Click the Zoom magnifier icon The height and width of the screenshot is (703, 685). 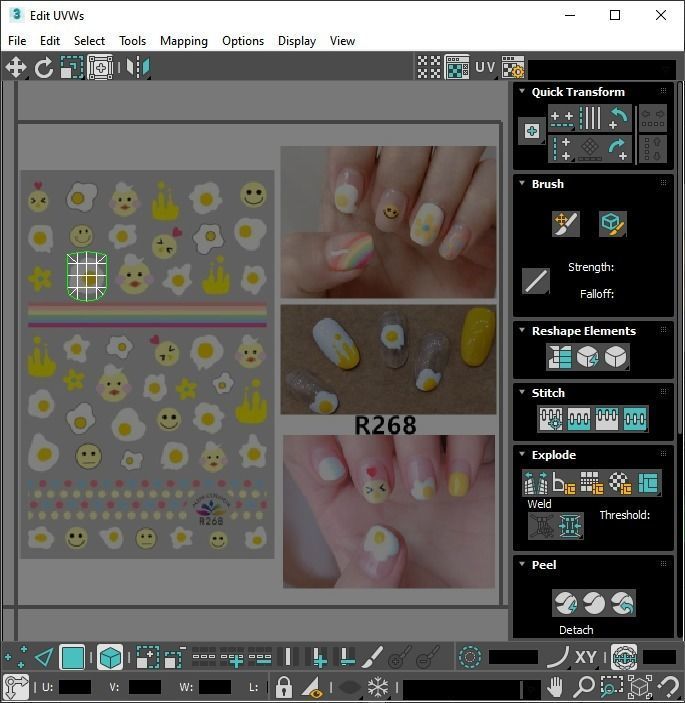583,686
